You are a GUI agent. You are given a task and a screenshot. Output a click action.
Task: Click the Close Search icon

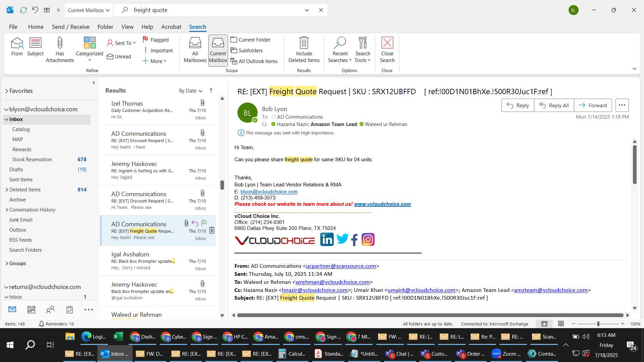tap(387, 50)
